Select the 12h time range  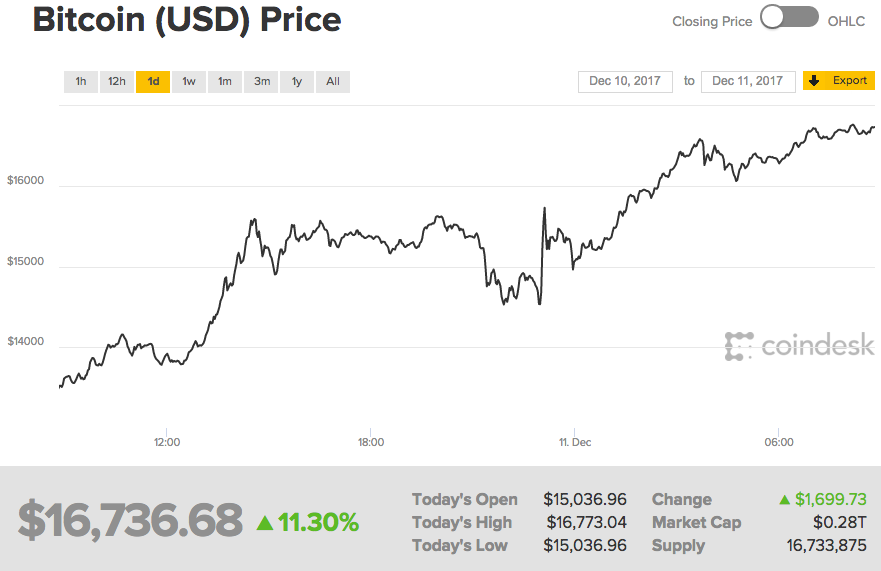[x=117, y=81]
